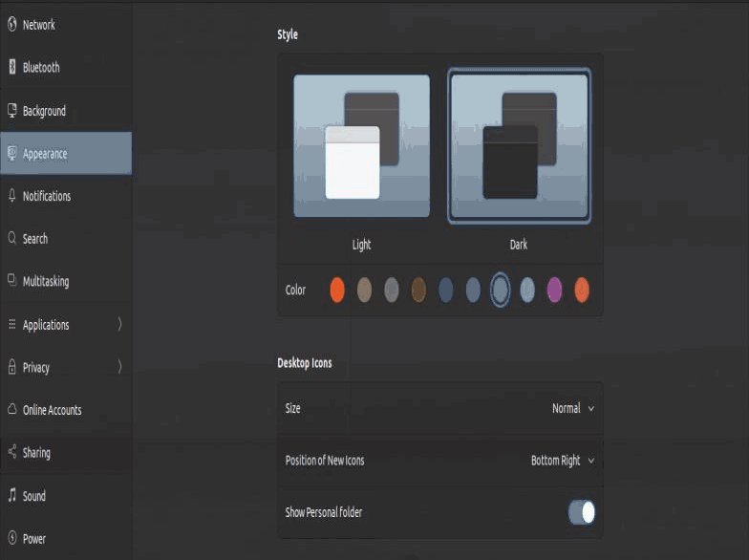Select Appearance in the sidebar
Viewport: 749px width, 560px height.
point(66,153)
